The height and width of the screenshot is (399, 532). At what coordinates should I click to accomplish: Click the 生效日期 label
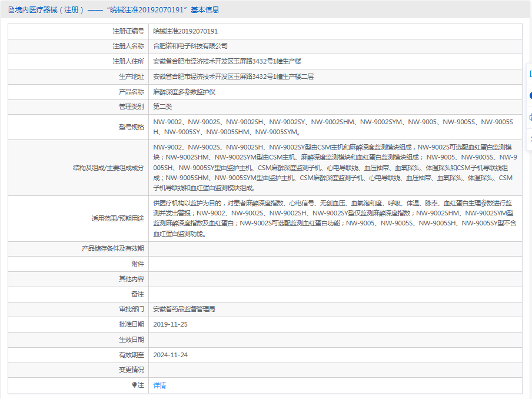coord(131,340)
